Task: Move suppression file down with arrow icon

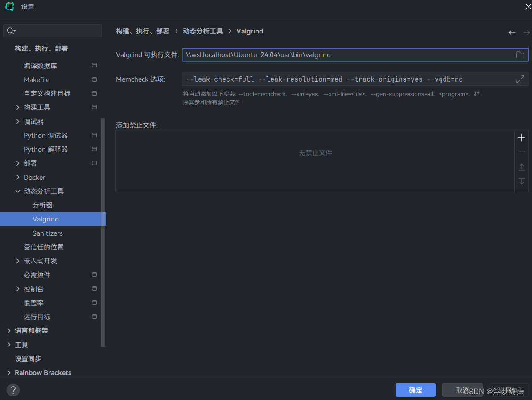Action: pyautogui.click(x=521, y=181)
